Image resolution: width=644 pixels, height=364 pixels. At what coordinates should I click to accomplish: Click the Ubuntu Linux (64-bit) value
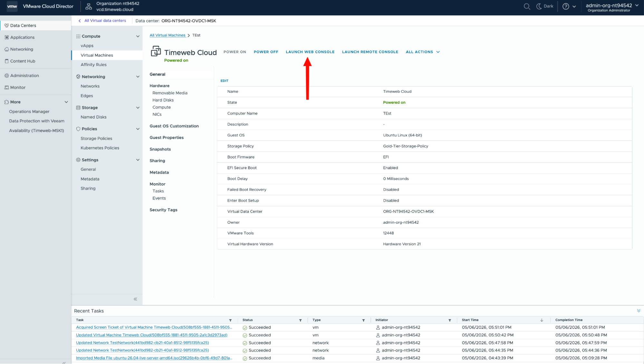[402, 135]
